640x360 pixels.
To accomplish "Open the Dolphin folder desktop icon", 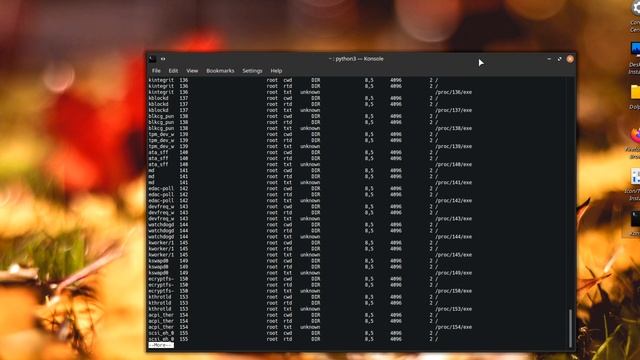I will (x=635, y=92).
